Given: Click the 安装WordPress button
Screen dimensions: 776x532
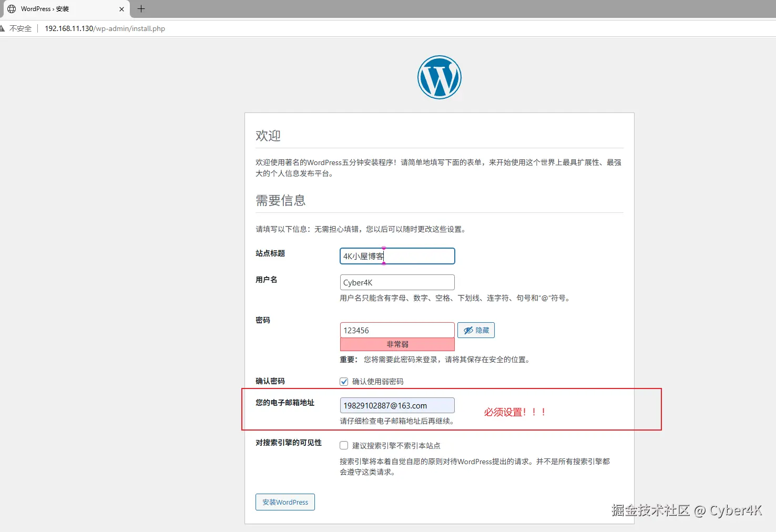Looking at the screenshot, I should tap(285, 502).
